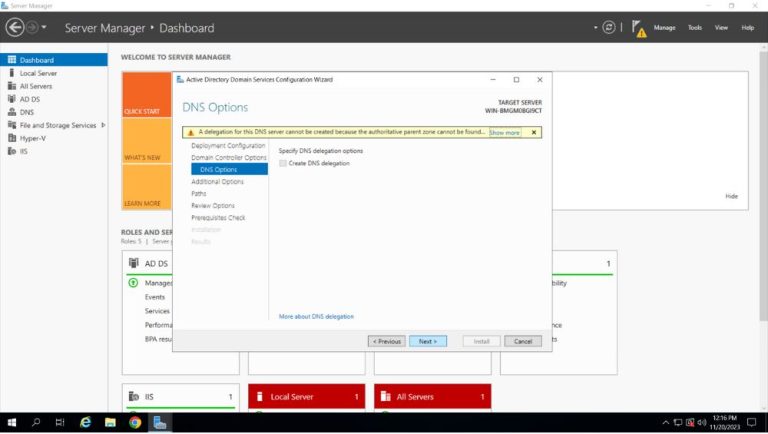The height and width of the screenshot is (434, 768).
Task: Open the Tools menu
Action: [x=695, y=27]
